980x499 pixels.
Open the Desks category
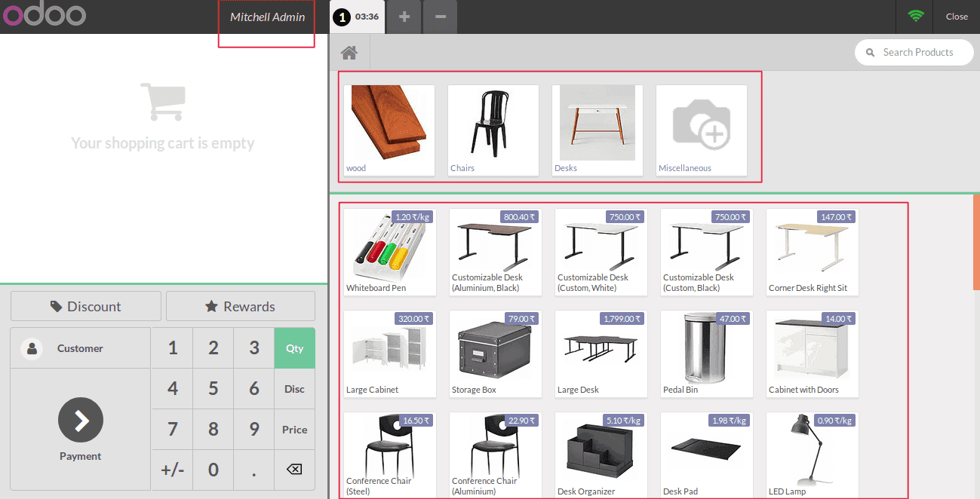tap(598, 130)
